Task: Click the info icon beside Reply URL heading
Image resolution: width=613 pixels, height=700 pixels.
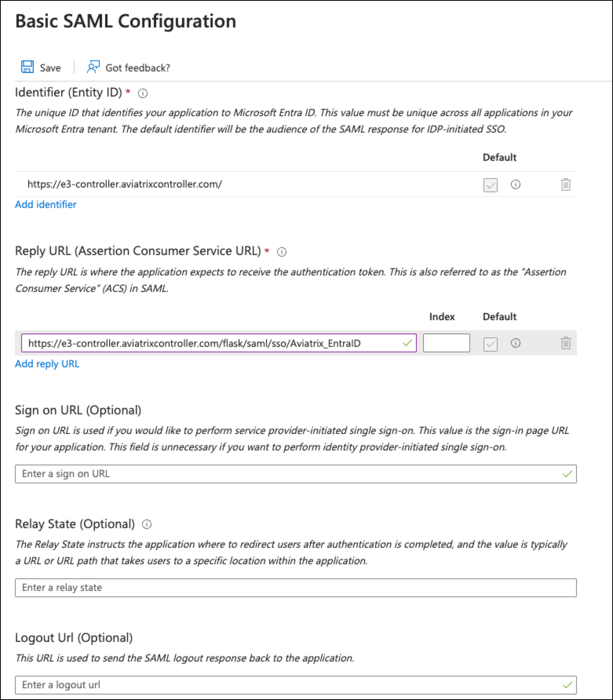Action: point(282,252)
